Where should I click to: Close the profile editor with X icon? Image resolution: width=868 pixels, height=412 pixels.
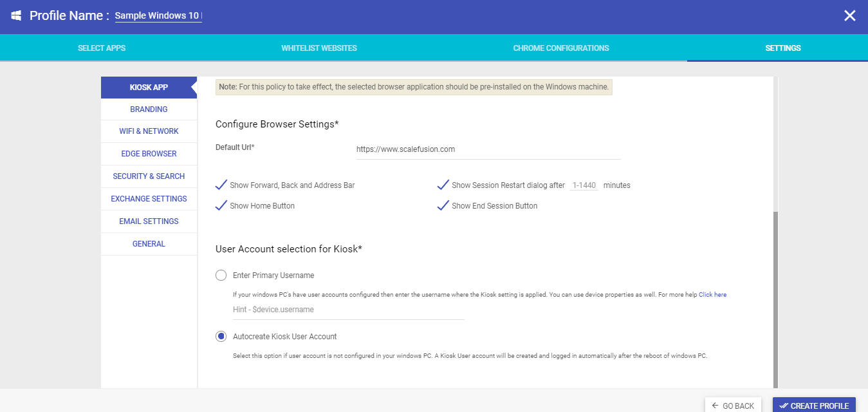coord(850,16)
